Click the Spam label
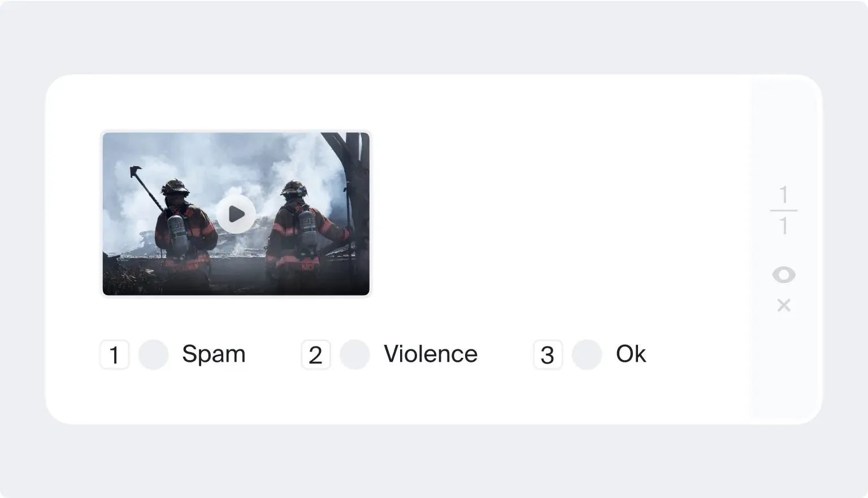 point(213,355)
